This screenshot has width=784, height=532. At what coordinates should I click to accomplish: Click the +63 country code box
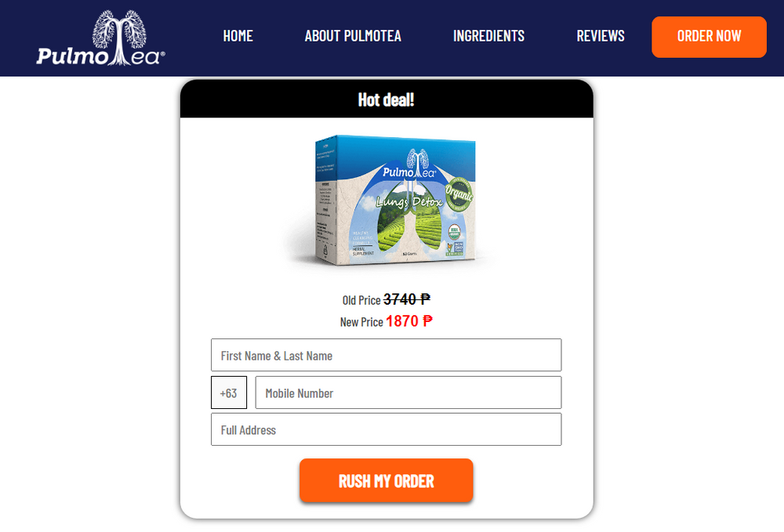point(228,393)
